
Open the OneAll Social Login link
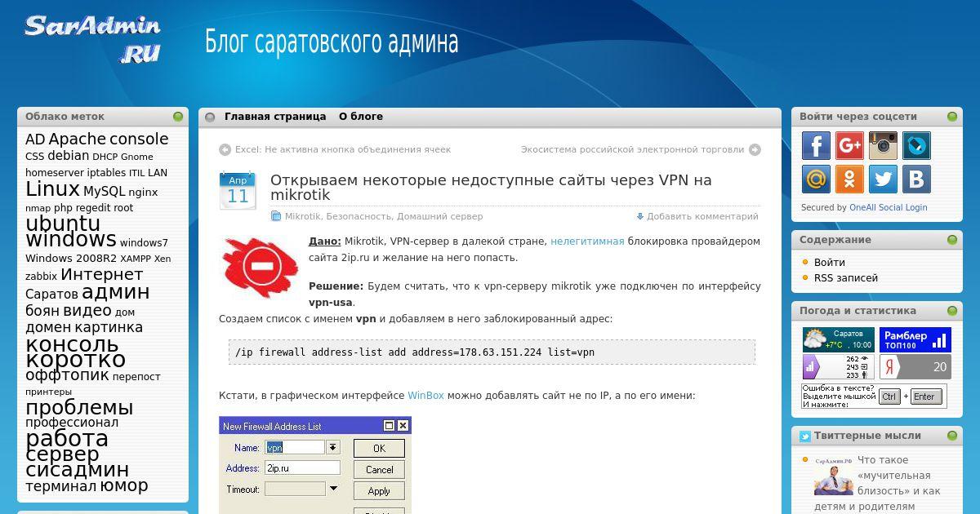(x=889, y=207)
